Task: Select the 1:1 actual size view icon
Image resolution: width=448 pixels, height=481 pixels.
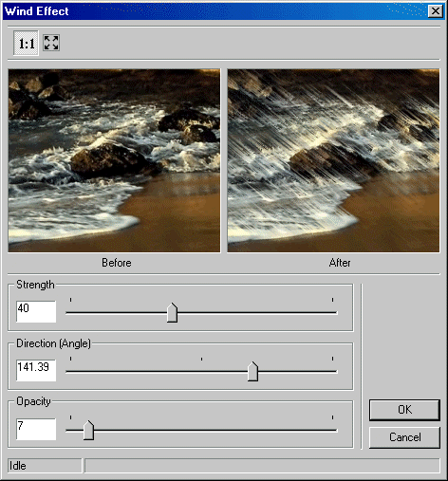Action: tap(26, 43)
